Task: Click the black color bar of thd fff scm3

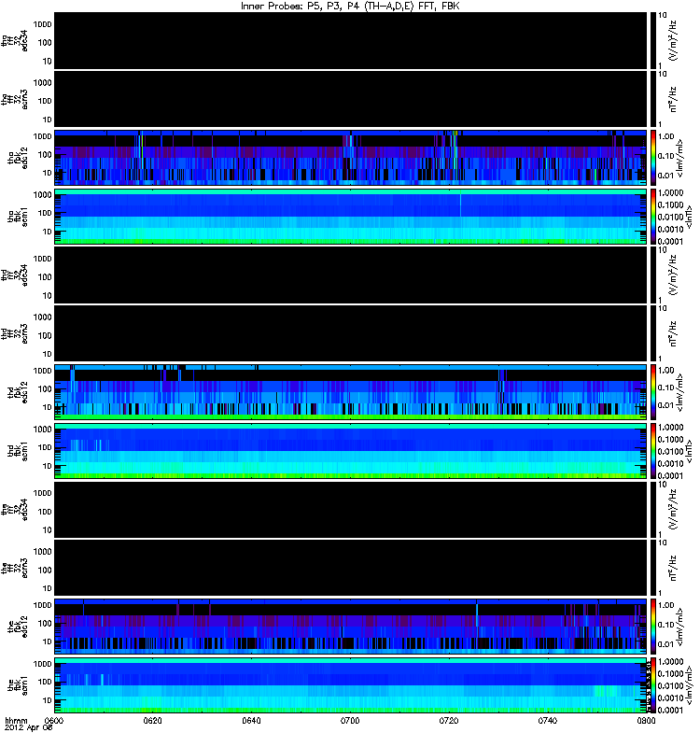Action: (653, 334)
